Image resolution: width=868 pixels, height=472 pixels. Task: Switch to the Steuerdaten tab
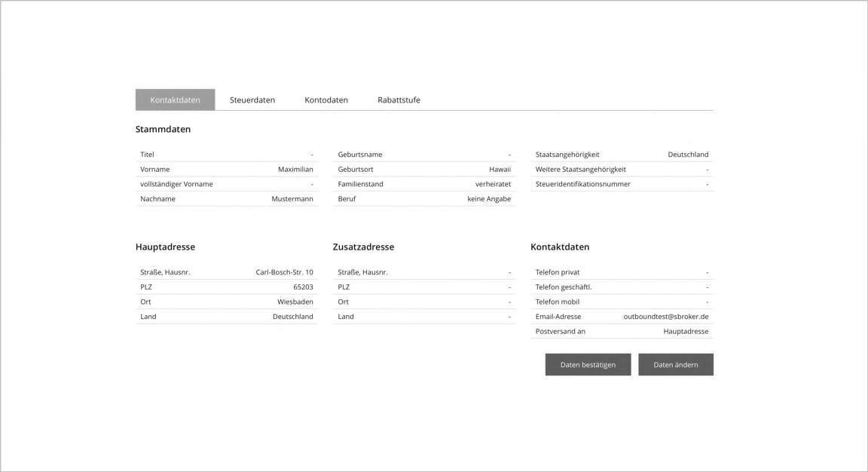point(252,100)
